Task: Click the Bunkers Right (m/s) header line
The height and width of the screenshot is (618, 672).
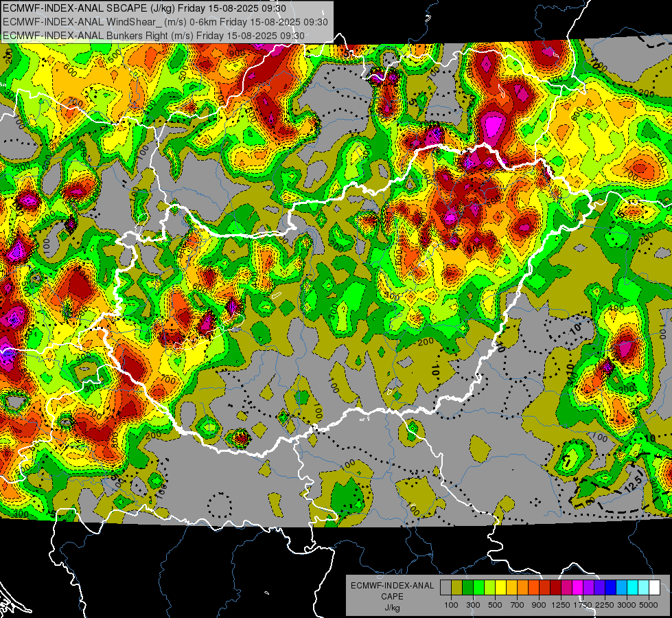Action: click(x=154, y=36)
